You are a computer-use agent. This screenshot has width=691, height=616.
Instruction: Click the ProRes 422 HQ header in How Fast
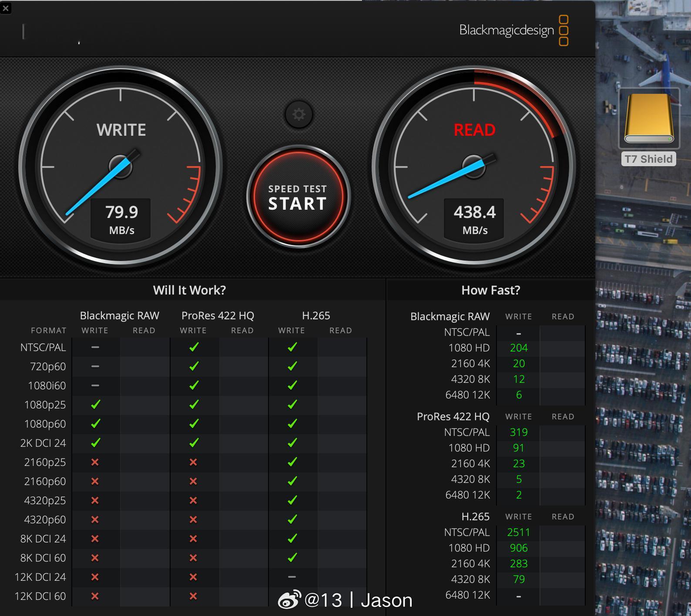click(453, 416)
